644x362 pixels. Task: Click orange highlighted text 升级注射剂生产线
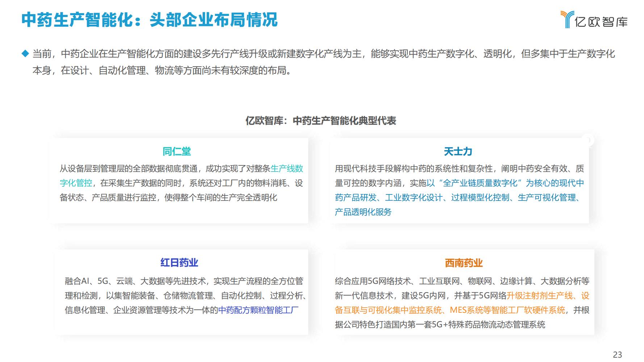pos(540,296)
